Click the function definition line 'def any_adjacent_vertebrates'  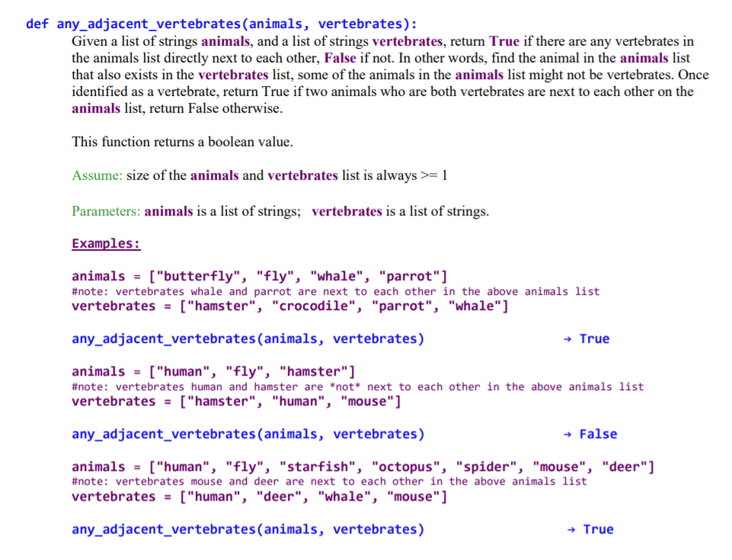pos(222,24)
